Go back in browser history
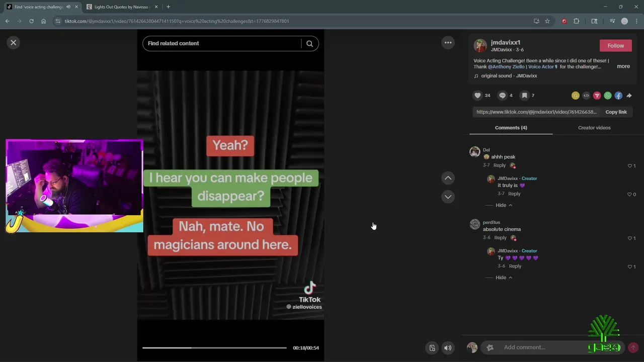Image resolution: width=644 pixels, height=362 pixels. click(x=7, y=21)
